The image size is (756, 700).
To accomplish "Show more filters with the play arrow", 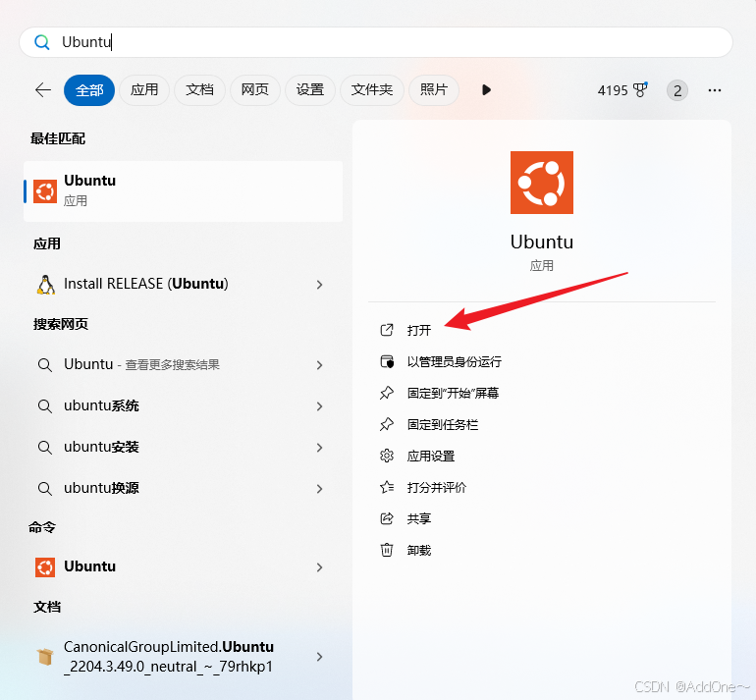I will (x=486, y=89).
